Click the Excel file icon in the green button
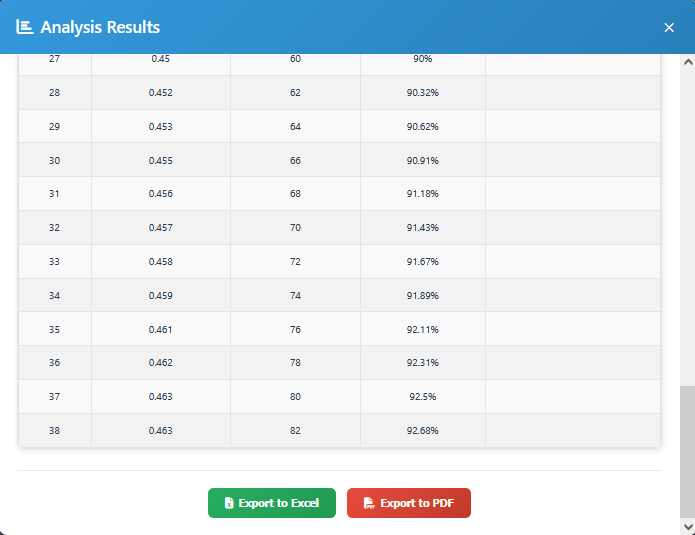This screenshot has width=695, height=535. tap(229, 503)
